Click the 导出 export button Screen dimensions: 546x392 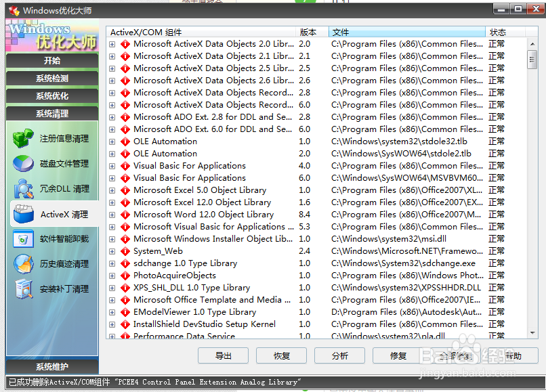[x=223, y=356]
